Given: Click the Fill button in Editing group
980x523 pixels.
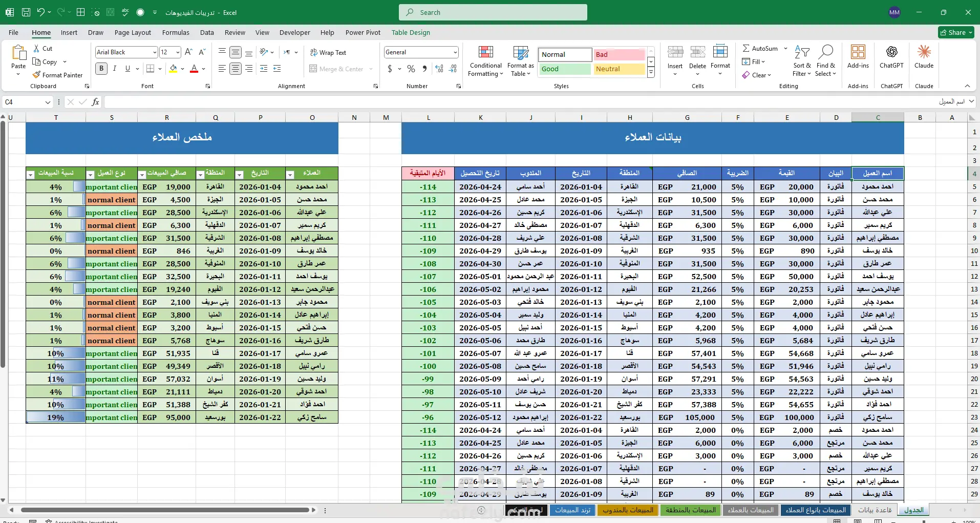Looking at the screenshot, I should pyautogui.click(x=753, y=61).
